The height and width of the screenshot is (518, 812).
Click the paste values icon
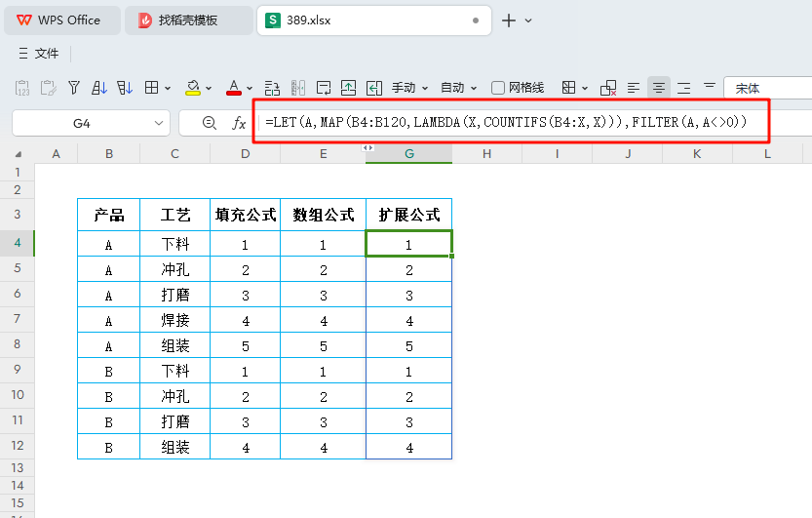pyautogui.click(x=22, y=88)
